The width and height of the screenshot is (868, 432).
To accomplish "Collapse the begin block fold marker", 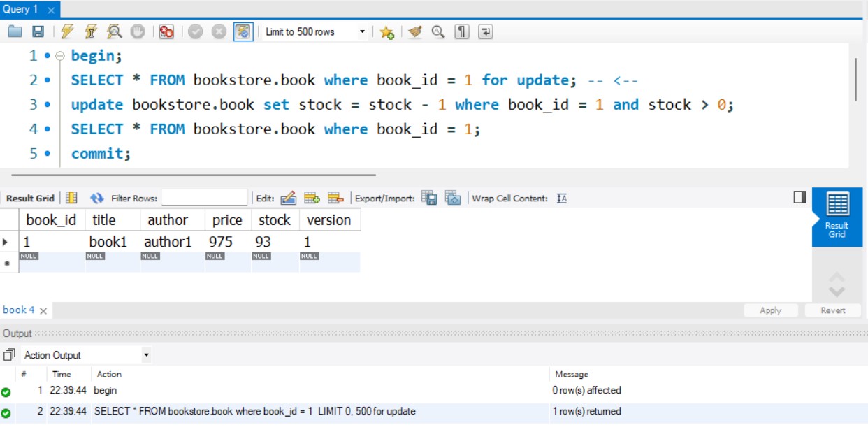I will click(x=59, y=55).
